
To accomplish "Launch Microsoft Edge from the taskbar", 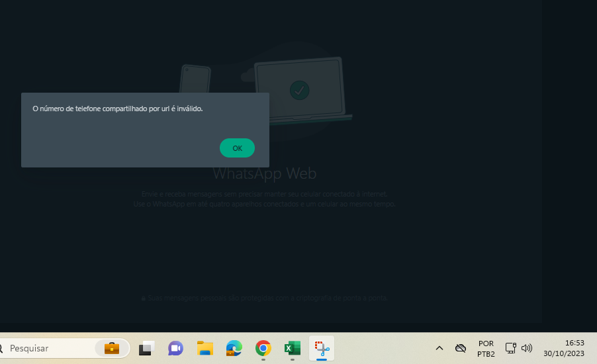I will pos(234,348).
